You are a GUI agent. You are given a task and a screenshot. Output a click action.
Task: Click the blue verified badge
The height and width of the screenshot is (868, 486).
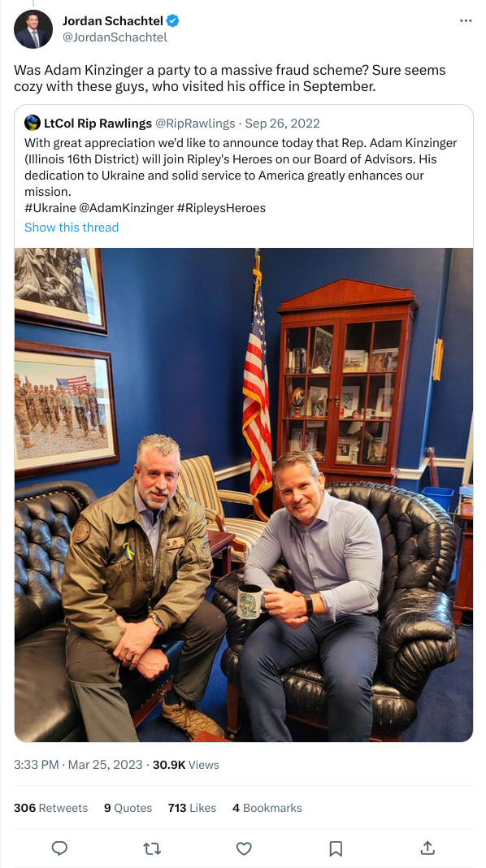coord(173,21)
